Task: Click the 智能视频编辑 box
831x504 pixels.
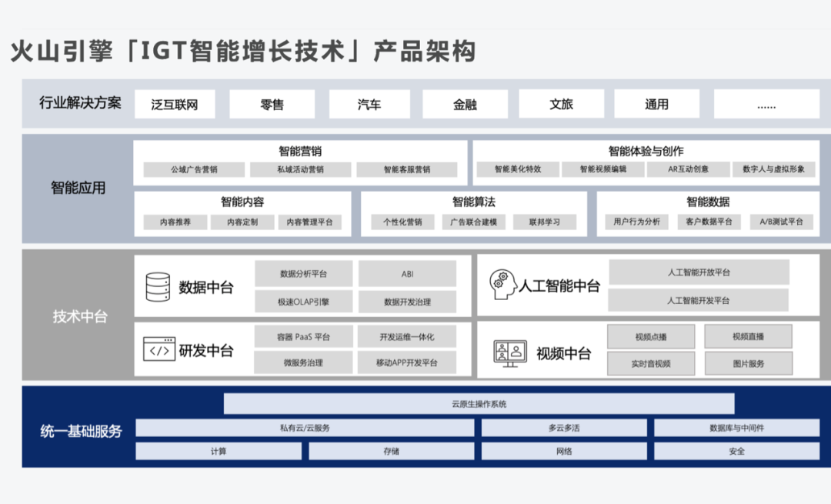Action: coord(603,169)
